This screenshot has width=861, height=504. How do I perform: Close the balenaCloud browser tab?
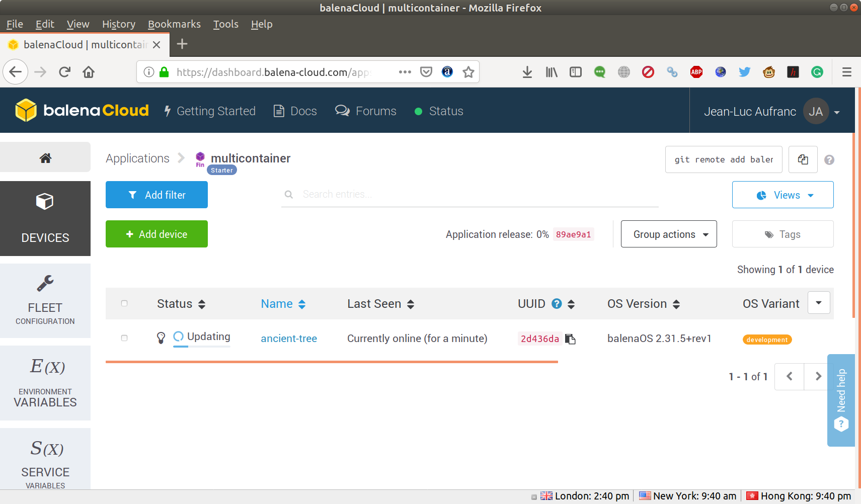pos(156,45)
